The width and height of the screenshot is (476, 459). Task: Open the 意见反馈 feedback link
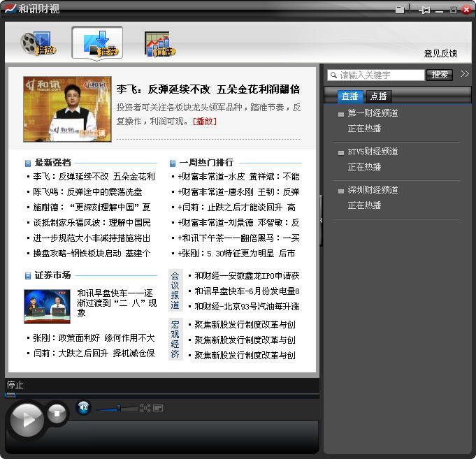click(440, 54)
